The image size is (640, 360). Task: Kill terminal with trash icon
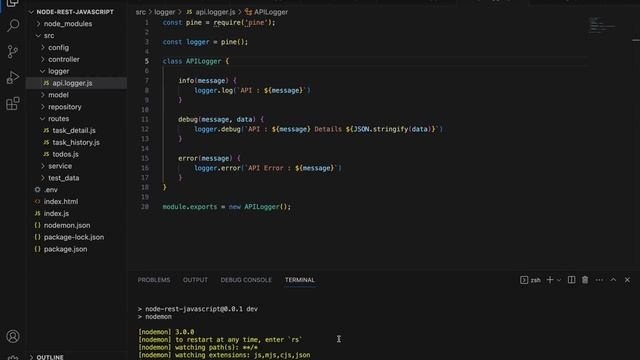[x=585, y=280]
